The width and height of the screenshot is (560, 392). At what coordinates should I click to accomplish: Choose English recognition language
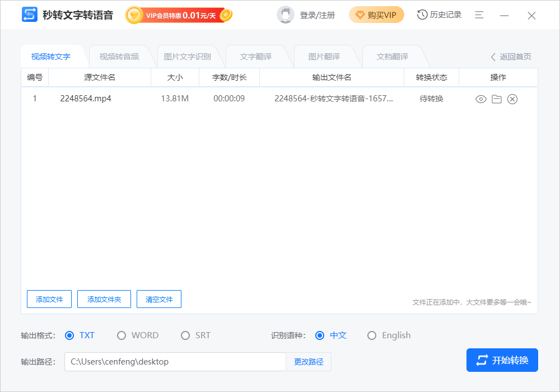tap(389, 335)
